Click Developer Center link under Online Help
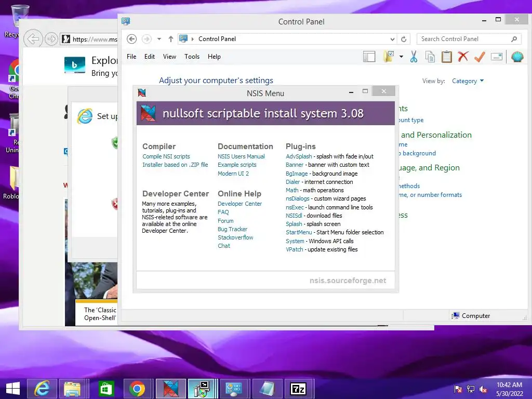 [240, 204]
